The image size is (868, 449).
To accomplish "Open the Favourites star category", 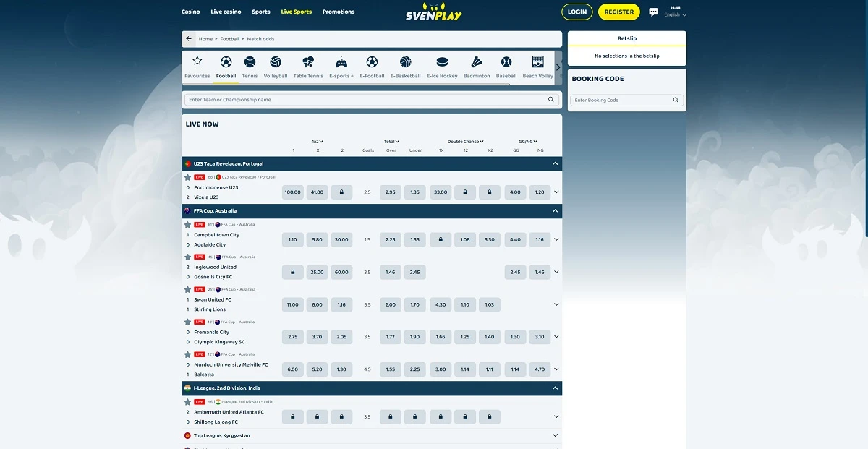I will coord(197,67).
